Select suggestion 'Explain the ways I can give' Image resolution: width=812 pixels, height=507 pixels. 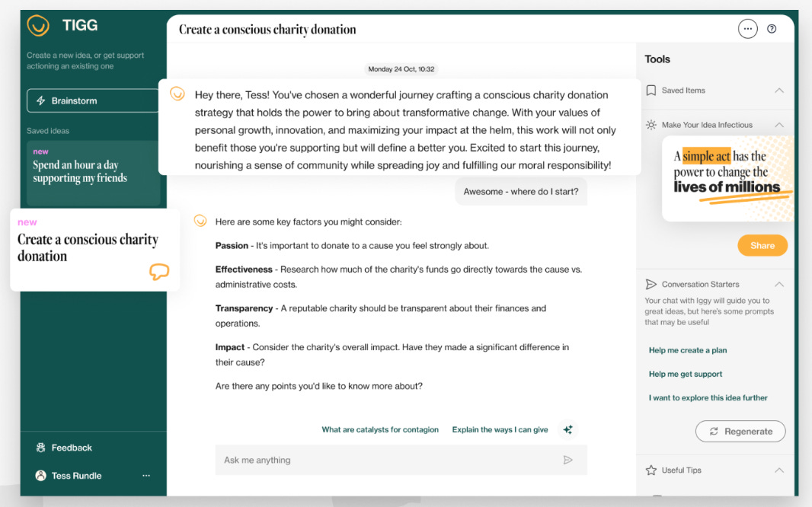(x=500, y=429)
